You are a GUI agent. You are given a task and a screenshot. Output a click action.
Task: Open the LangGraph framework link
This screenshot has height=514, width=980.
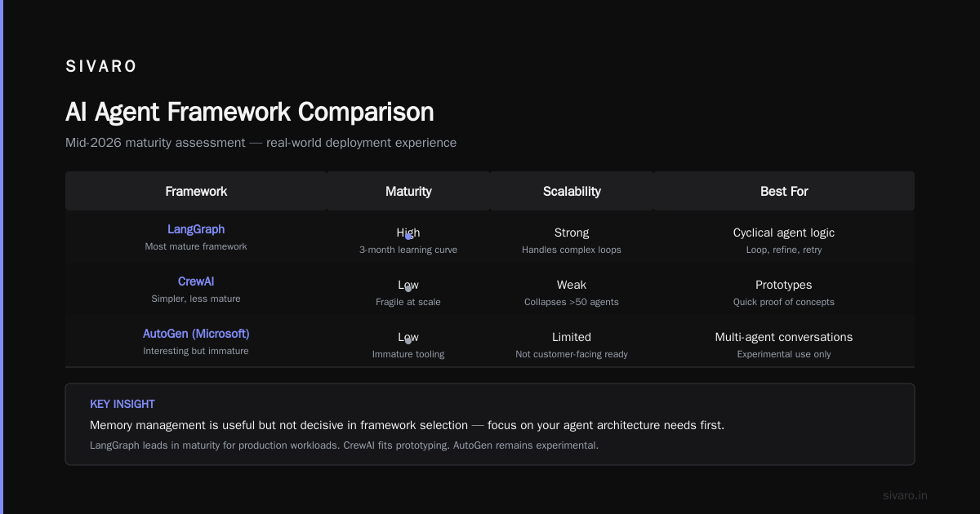pyautogui.click(x=196, y=229)
